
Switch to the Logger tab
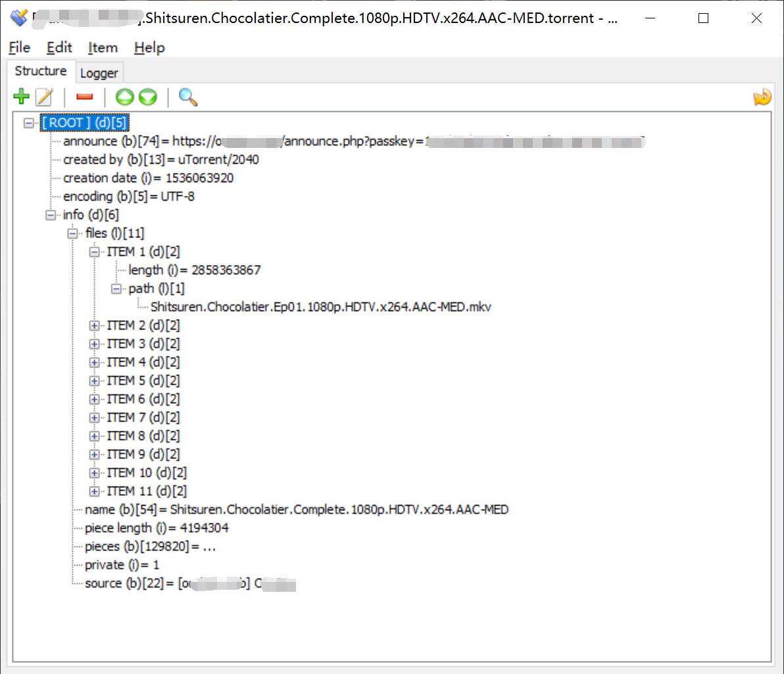click(x=99, y=73)
